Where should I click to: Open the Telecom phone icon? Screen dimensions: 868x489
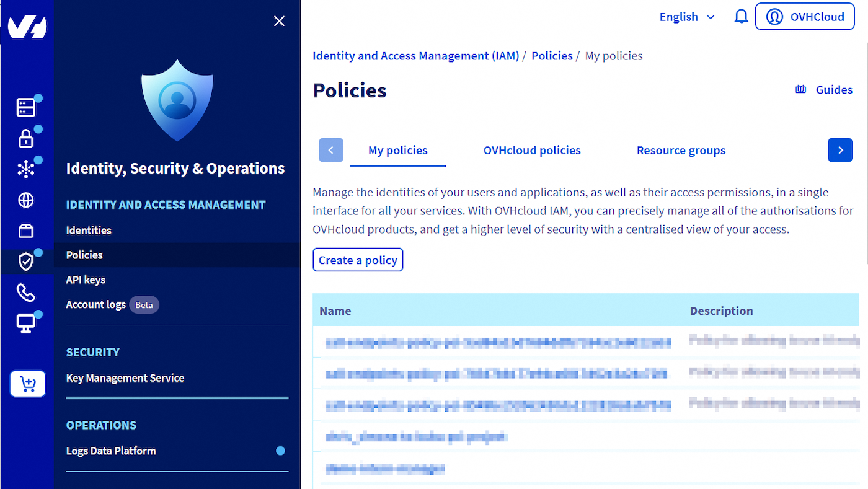coord(26,292)
